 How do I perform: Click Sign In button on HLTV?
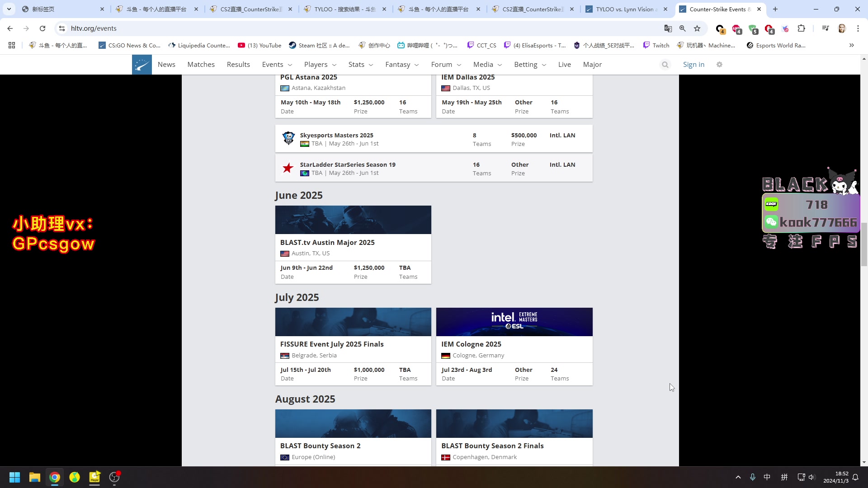tap(693, 64)
